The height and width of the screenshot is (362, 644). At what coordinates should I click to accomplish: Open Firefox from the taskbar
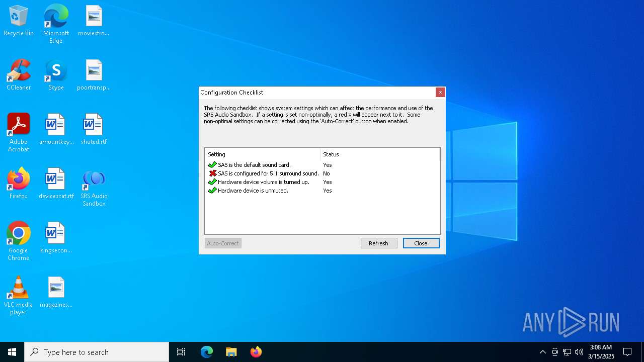pos(256,352)
